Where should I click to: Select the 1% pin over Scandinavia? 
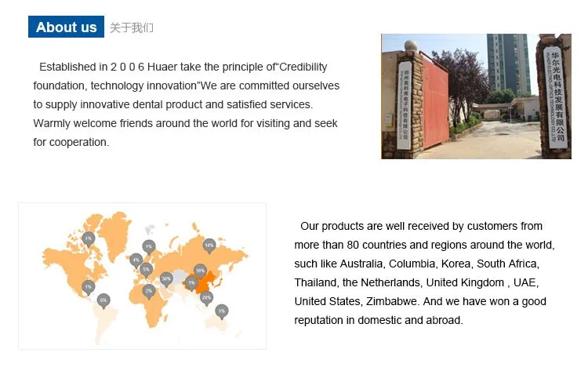(x=148, y=246)
